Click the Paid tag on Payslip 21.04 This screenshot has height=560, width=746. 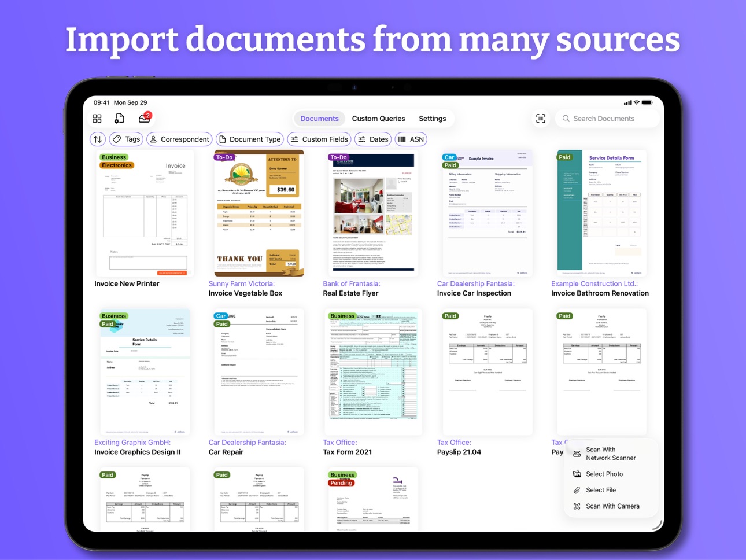point(450,316)
